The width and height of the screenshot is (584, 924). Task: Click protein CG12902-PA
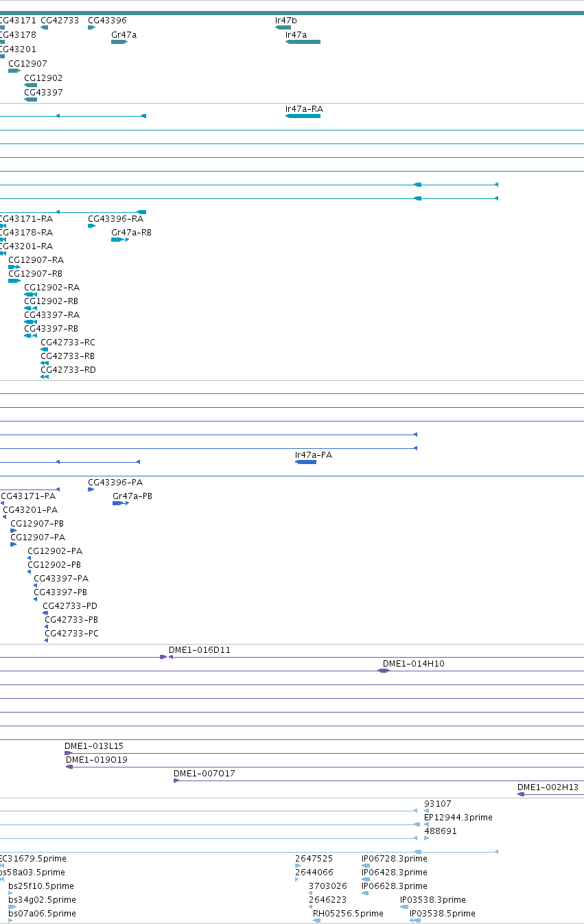coord(55,551)
